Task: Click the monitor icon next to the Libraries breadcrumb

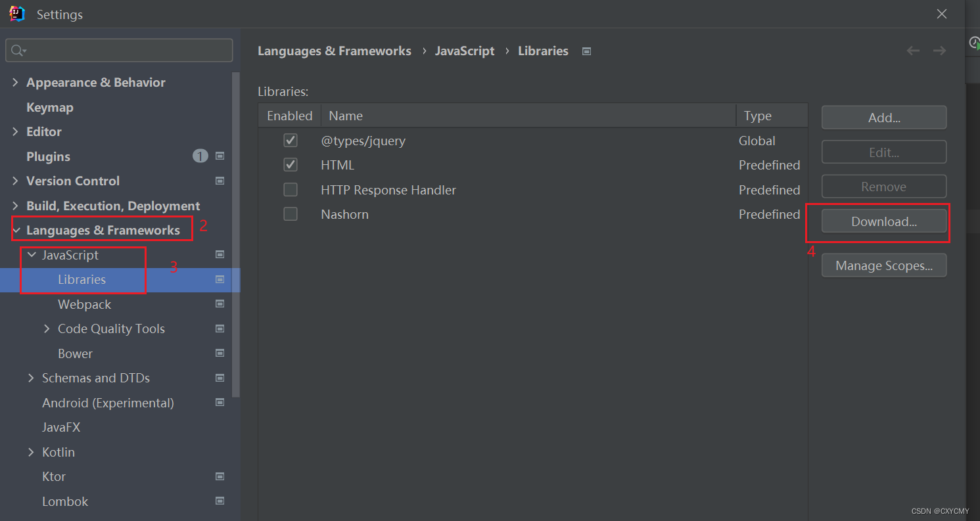Action: coord(586,51)
